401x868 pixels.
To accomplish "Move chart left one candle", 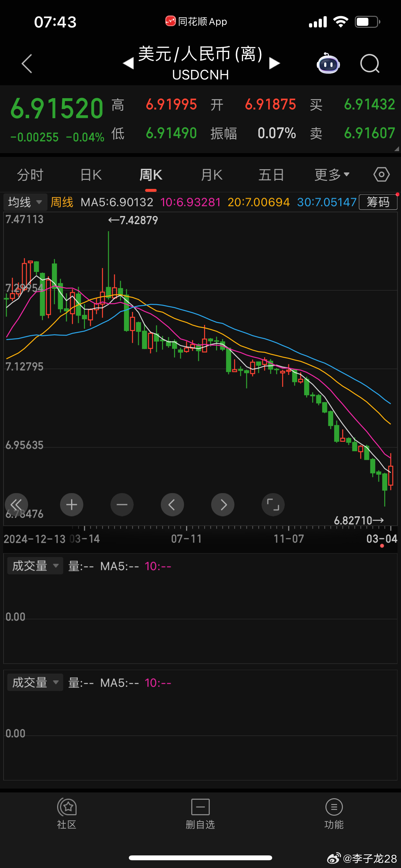I will (172, 504).
